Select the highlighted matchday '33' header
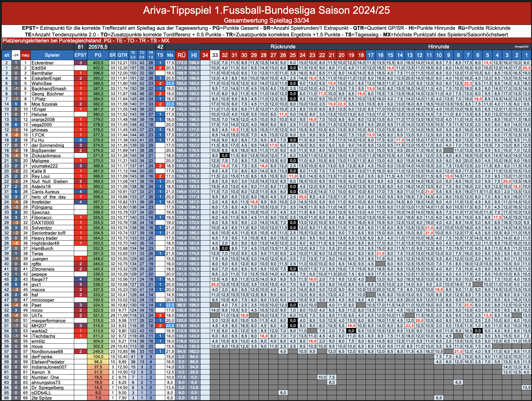This screenshot has height=401, width=532. pyautogui.click(x=215, y=55)
